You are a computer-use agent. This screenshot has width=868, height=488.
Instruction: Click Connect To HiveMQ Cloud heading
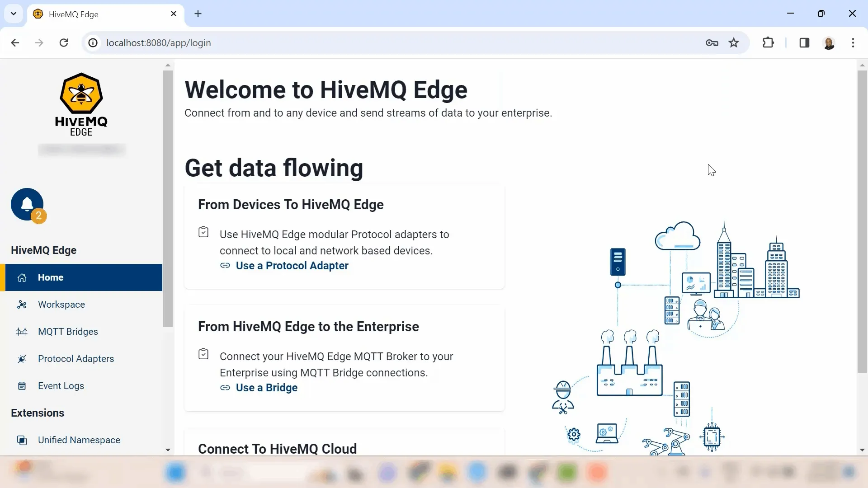click(x=278, y=449)
